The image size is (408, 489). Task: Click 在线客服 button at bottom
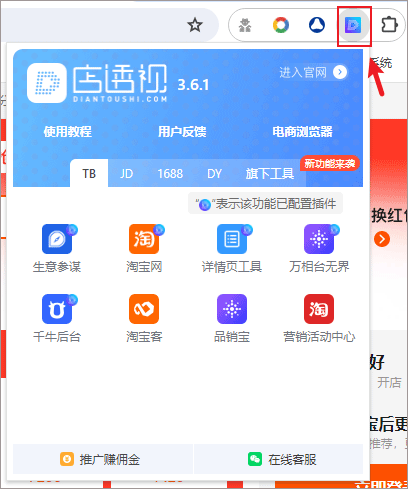click(278, 459)
